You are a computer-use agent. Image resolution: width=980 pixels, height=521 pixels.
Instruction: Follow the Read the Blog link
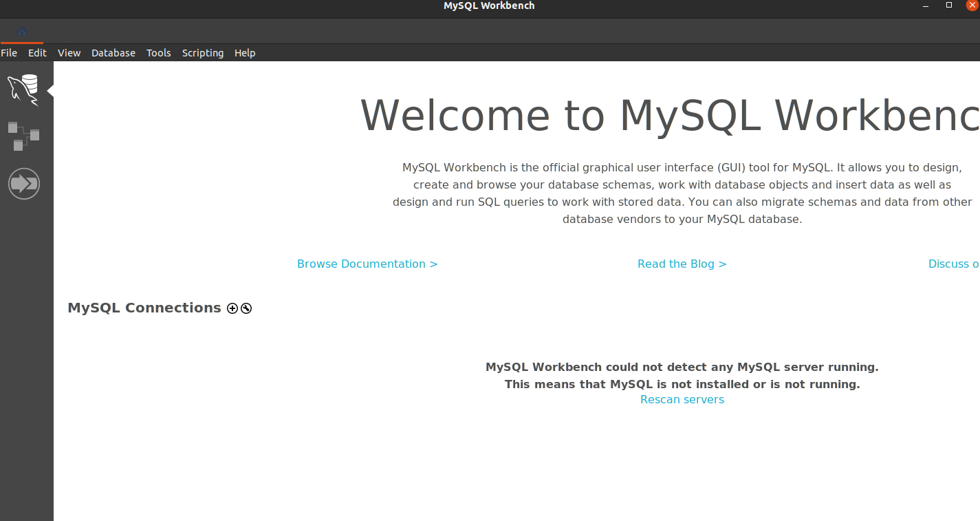[x=682, y=264]
